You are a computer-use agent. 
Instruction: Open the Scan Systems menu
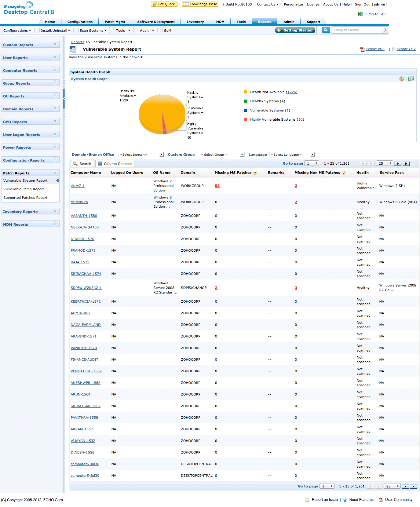(x=93, y=31)
